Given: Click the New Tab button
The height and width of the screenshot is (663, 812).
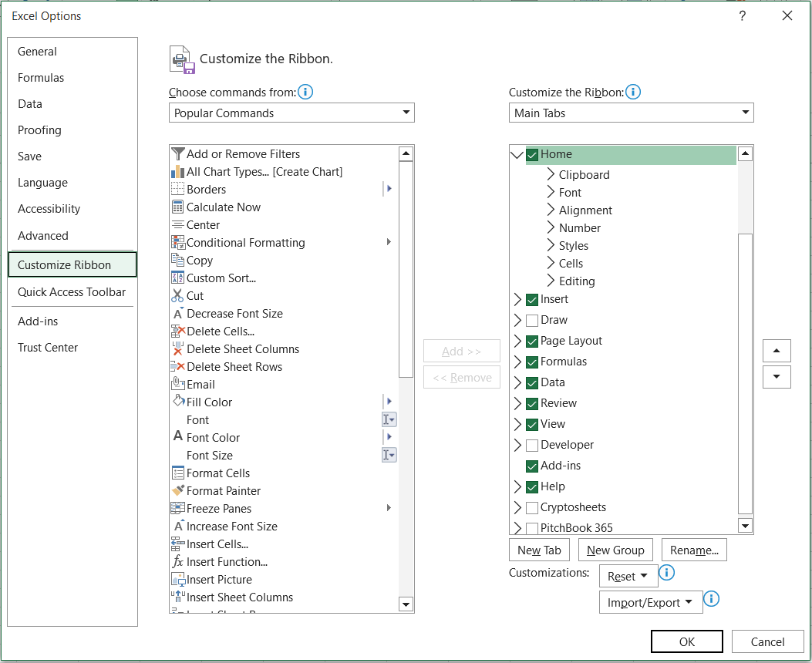Looking at the screenshot, I should tap(539, 550).
